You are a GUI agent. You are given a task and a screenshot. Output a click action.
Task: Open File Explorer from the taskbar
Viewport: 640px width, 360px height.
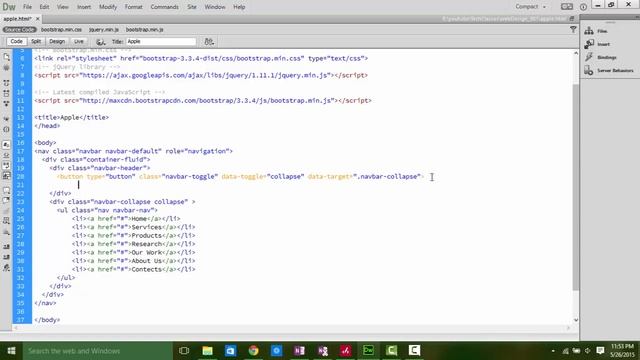point(207,351)
